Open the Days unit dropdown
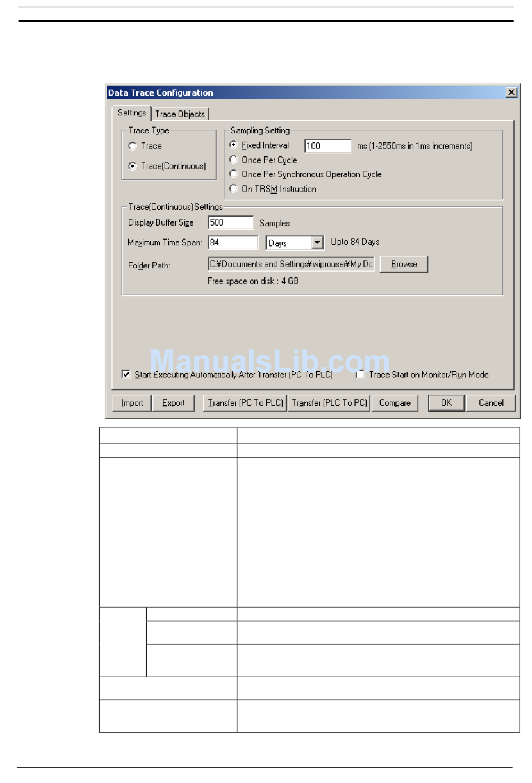 pyautogui.click(x=318, y=243)
